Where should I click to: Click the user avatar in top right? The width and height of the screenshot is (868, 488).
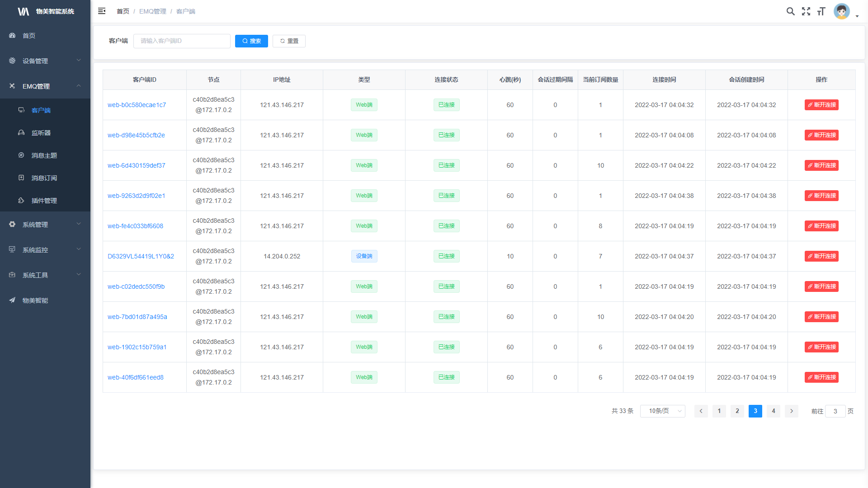pos(841,11)
